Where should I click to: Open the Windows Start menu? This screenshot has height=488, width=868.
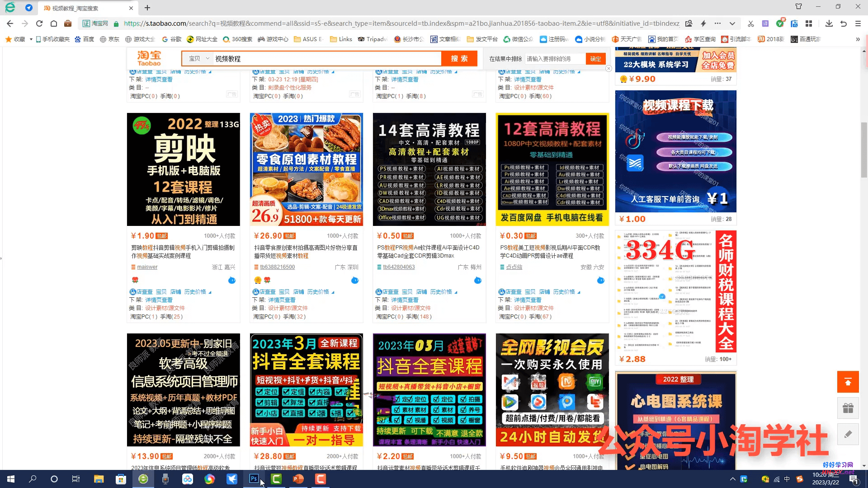[11, 479]
